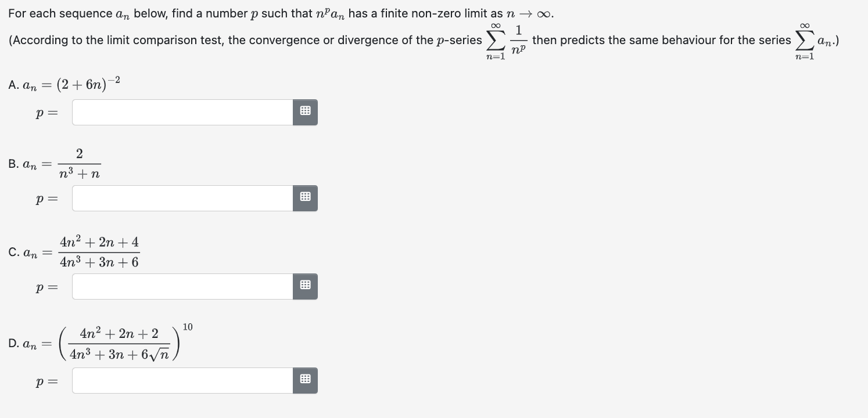
Task: Launch the math keyboard beside sequence A's answer
Action: click(x=304, y=111)
